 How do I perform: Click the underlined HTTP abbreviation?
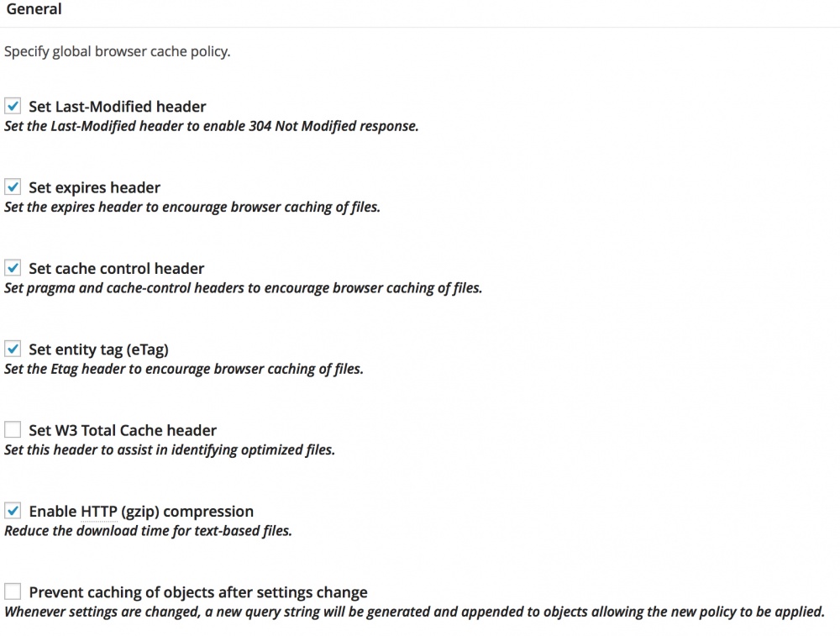[99, 511]
